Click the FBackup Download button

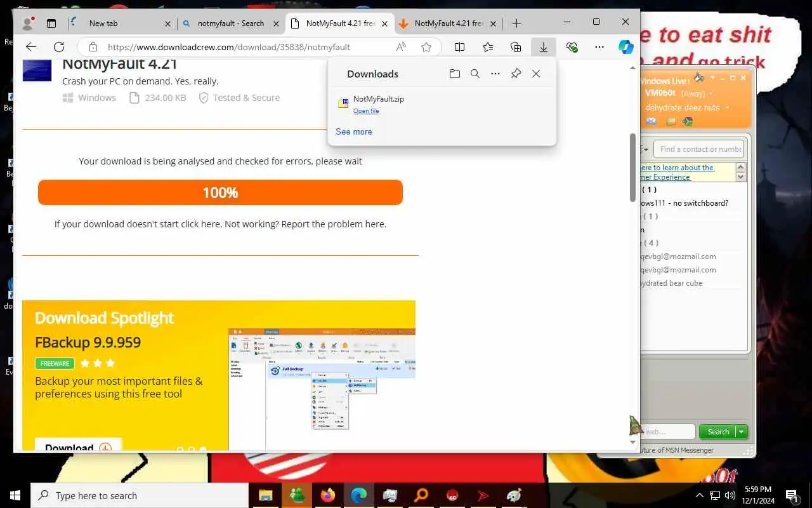point(78,446)
